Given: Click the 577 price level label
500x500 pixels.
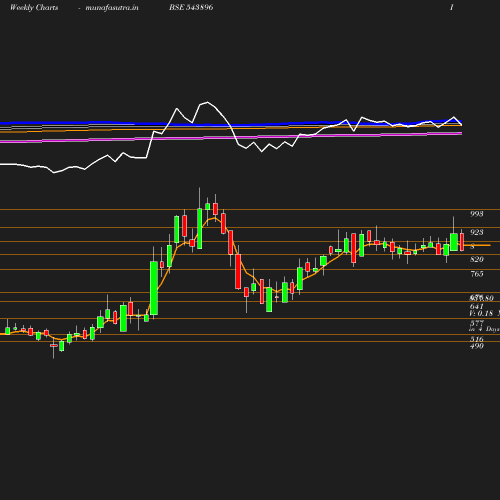Looking at the screenshot, I should (477, 323).
